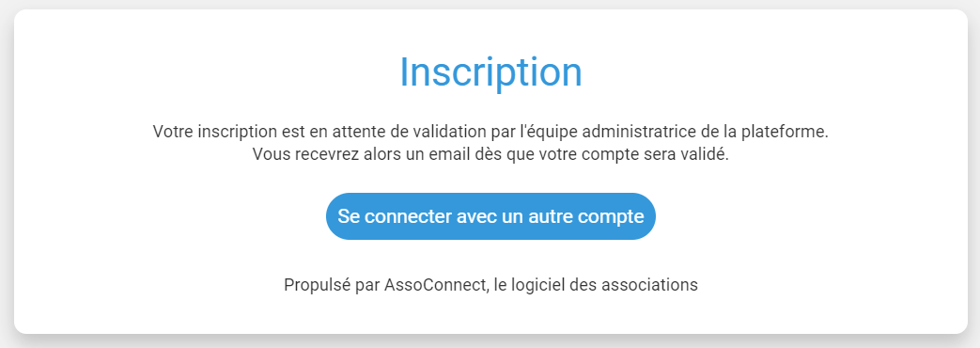Click the word 'Vous' starting the second line
Image resolution: width=980 pixels, height=348 pixels.
coord(270,154)
